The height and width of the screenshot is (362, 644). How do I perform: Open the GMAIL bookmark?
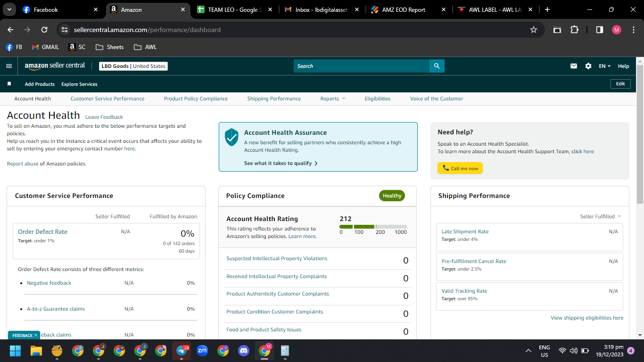tap(46, 47)
